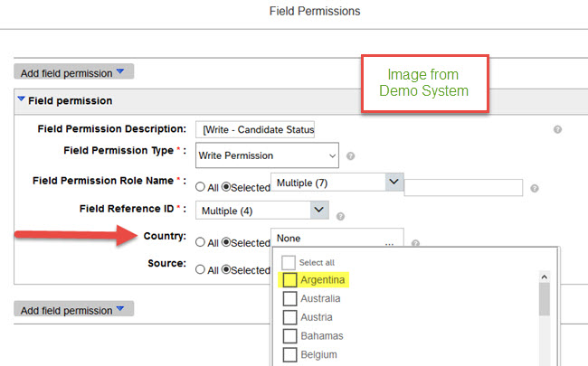Tick the Select all checkbox

point(289,263)
